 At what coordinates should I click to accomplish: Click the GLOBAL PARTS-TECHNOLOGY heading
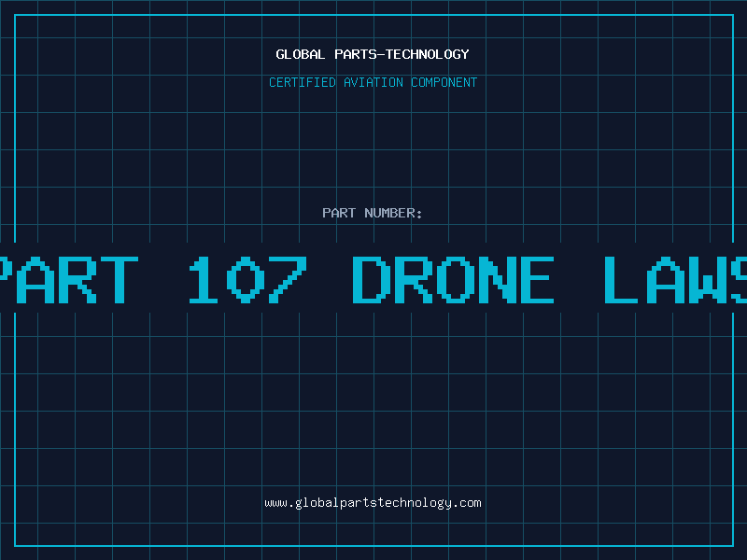373,54
